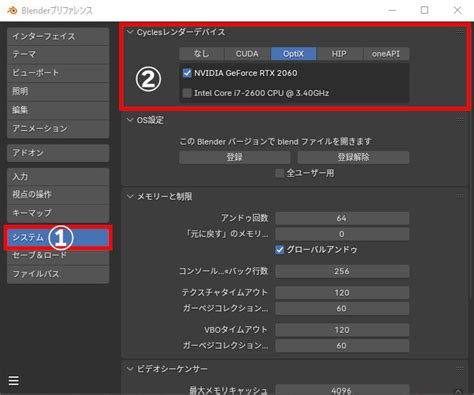Close the Blender preferences window
474x395 pixels.
458,10
